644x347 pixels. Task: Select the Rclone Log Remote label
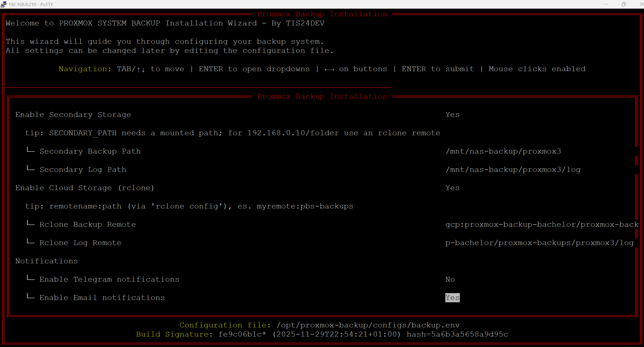pos(80,243)
